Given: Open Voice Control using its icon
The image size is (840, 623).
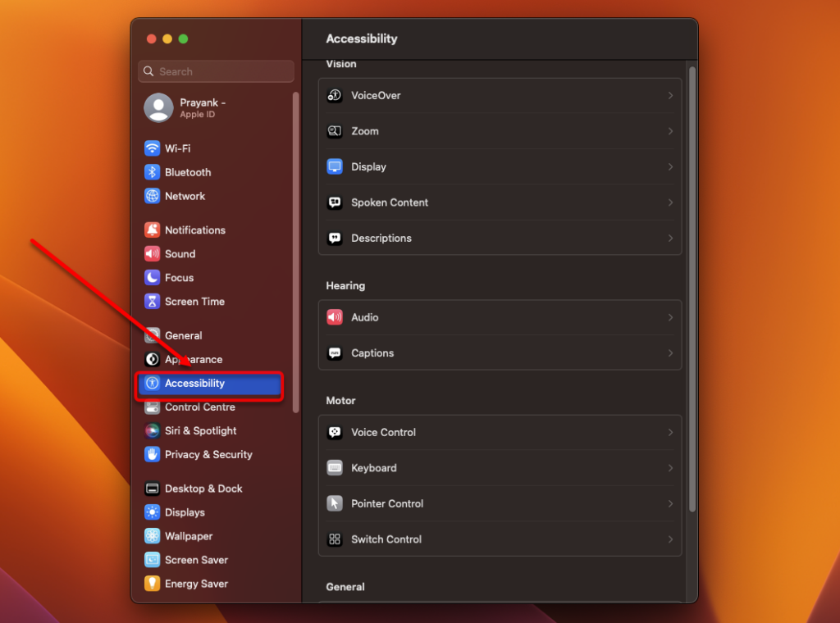Looking at the screenshot, I should (x=335, y=433).
